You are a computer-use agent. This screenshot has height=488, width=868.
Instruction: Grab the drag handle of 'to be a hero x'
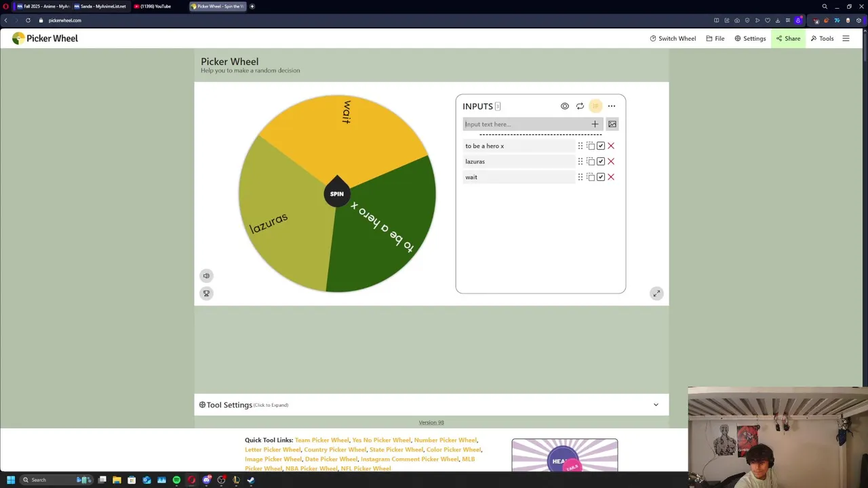(x=580, y=146)
